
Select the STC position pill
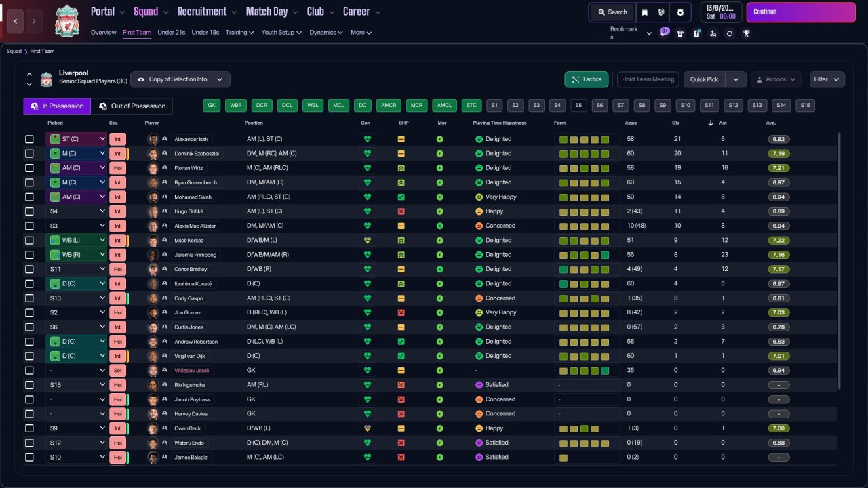tap(472, 106)
